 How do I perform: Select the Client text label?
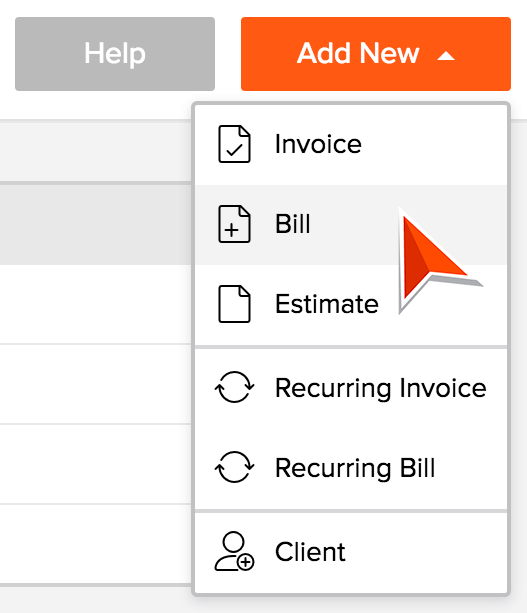pyautogui.click(x=310, y=552)
